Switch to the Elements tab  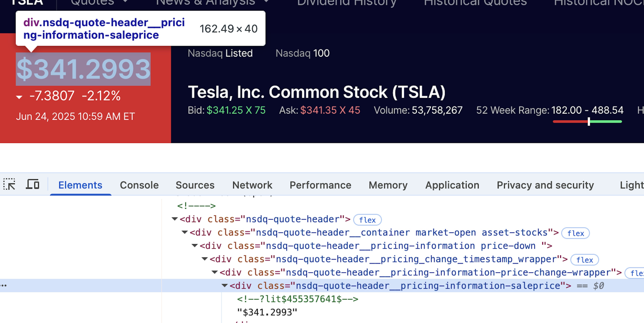80,185
